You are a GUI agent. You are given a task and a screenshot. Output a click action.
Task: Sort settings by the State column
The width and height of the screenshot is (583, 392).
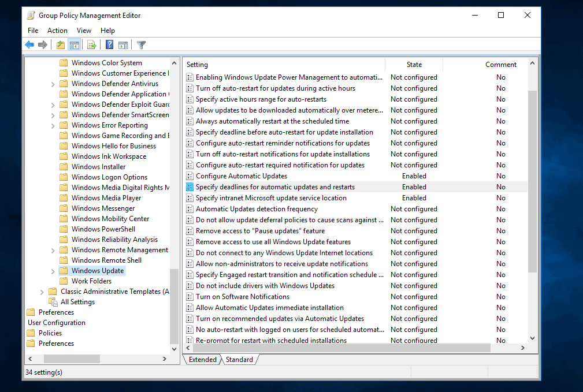click(414, 64)
